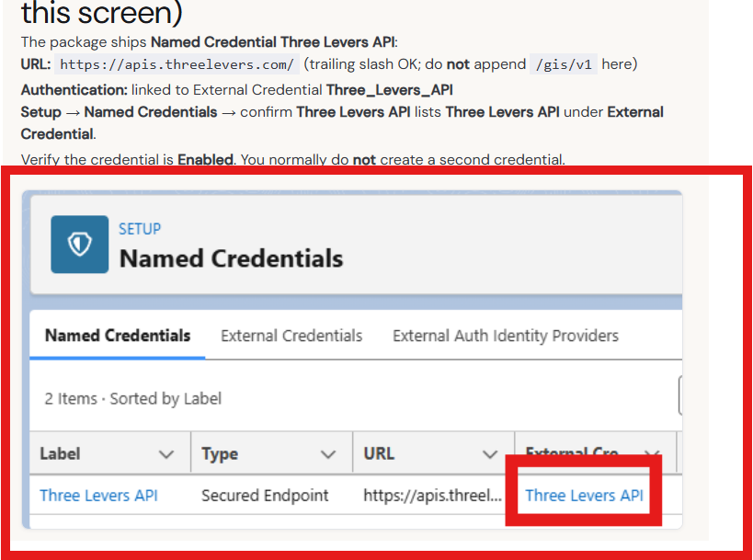
Task: Click the https://apis.threel... URL cell
Action: (x=433, y=495)
